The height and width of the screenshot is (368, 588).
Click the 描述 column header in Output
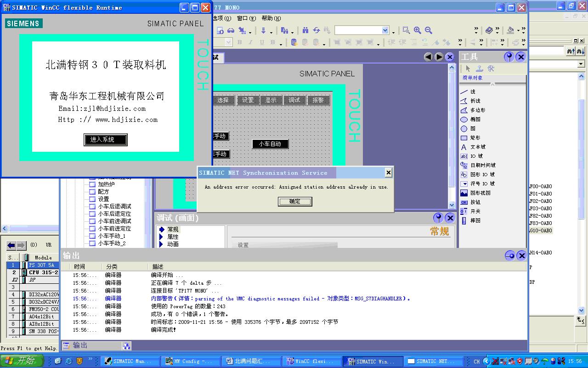coord(337,266)
